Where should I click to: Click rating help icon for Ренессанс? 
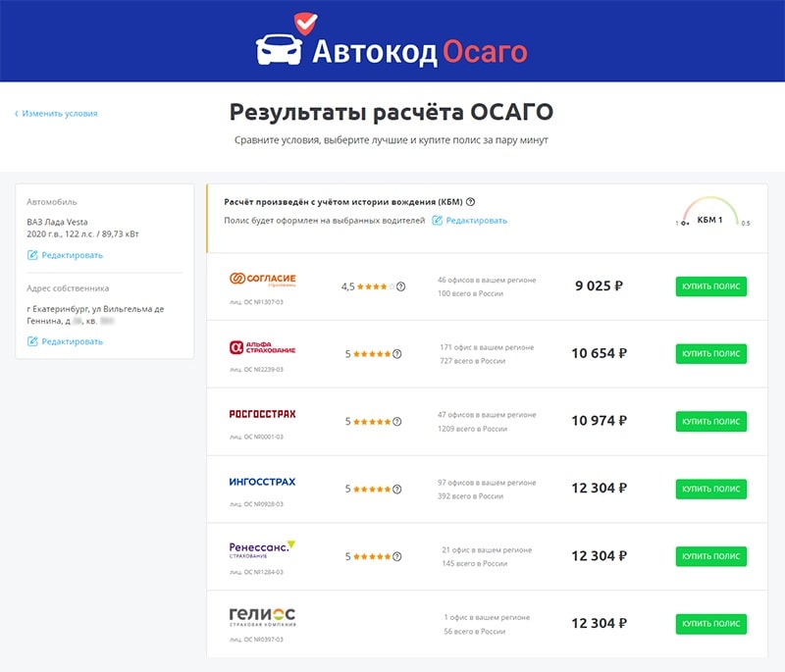tap(397, 556)
